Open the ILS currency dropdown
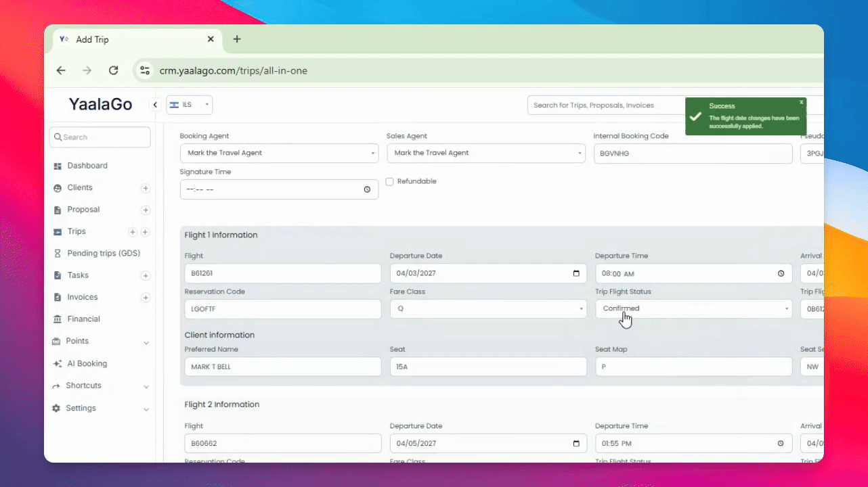The width and height of the screenshot is (868, 487). [190, 105]
